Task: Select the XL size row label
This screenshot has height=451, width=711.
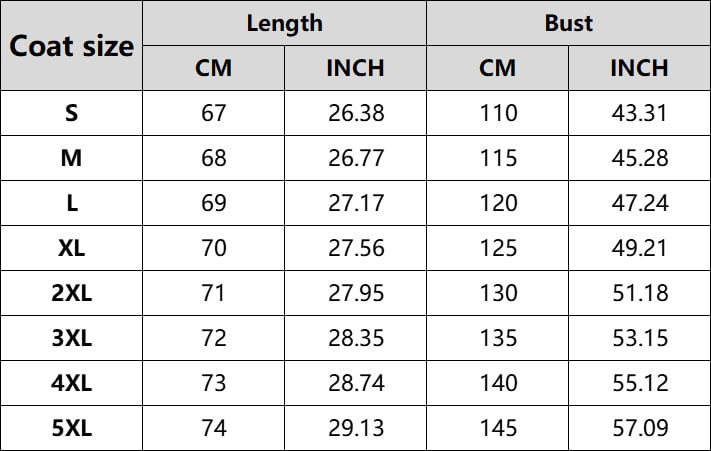Action: coord(71,248)
